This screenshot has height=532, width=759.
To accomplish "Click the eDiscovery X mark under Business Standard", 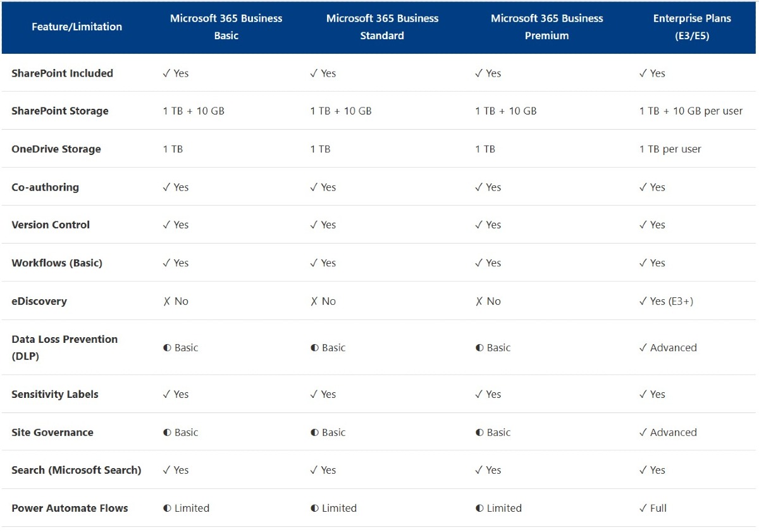I will pos(314,301).
